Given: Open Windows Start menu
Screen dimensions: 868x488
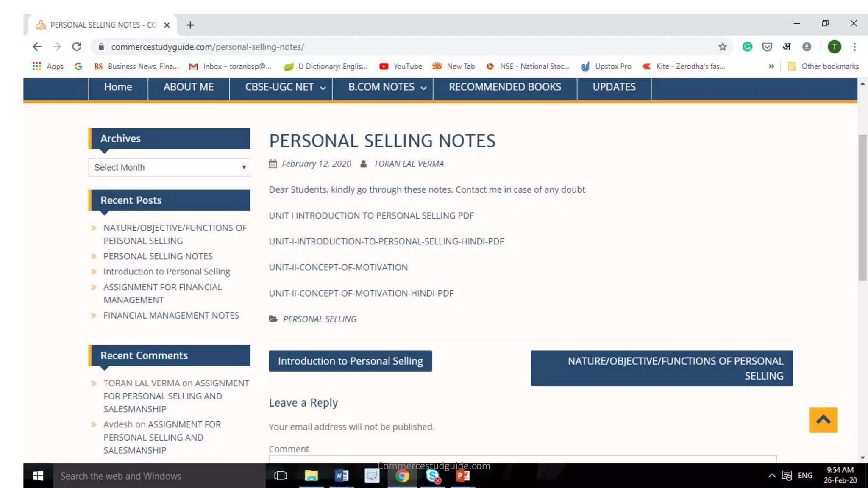Looking at the screenshot, I should (38, 476).
